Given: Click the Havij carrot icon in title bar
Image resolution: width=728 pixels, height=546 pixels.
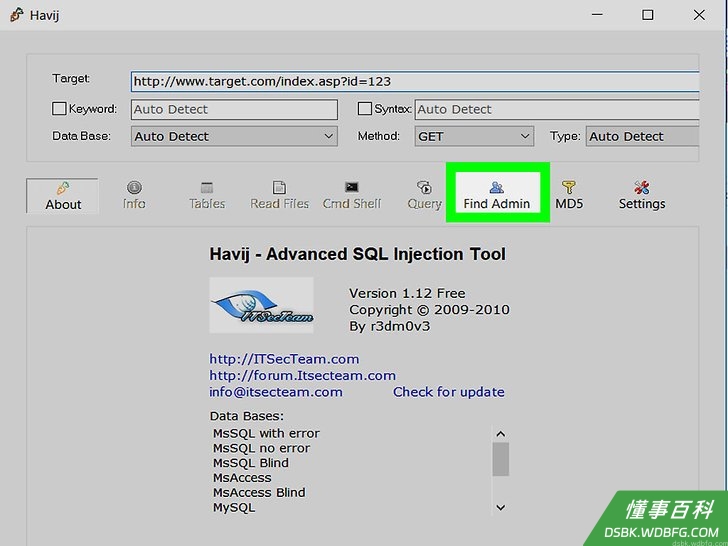Looking at the screenshot, I should tap(16, 15).
